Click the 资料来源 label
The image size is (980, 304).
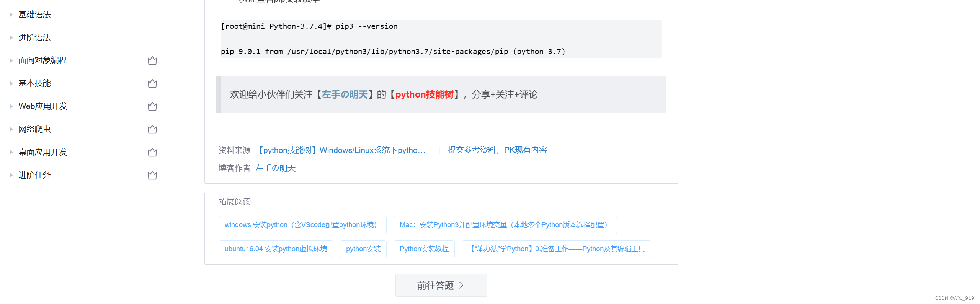(x=235, y=150)
